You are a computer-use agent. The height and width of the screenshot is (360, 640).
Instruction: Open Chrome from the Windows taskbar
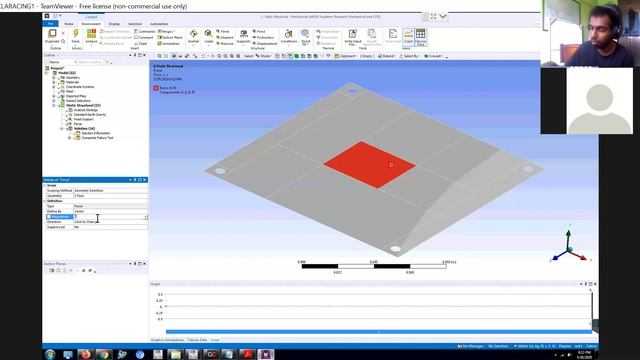(x=104, y=354)
